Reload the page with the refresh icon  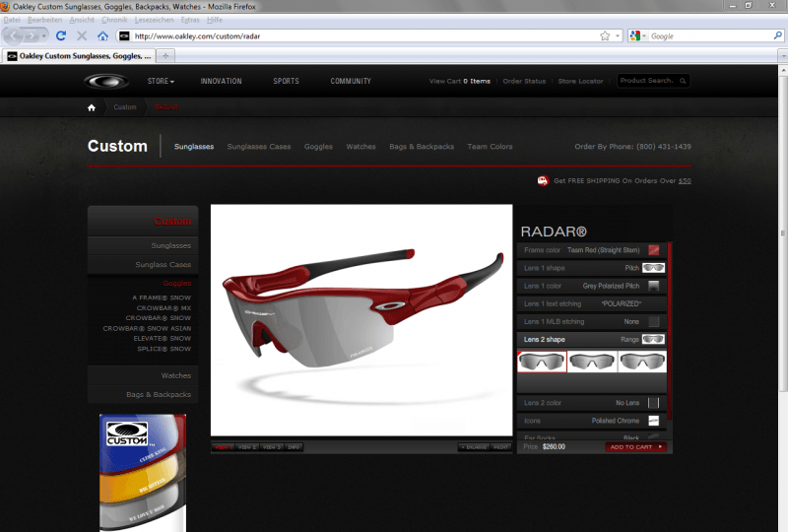pos(61,35)
